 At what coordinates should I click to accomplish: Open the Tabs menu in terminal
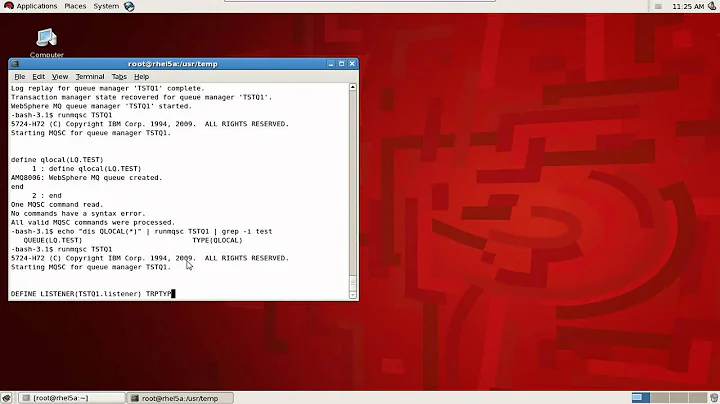[119, 77]
